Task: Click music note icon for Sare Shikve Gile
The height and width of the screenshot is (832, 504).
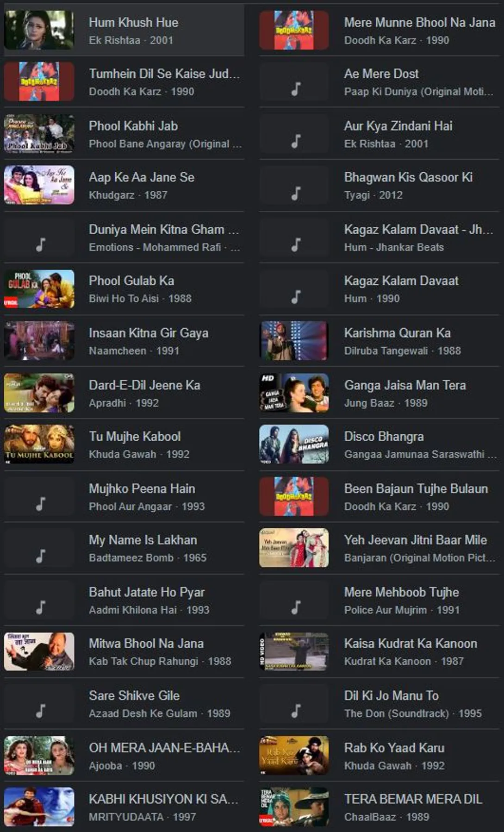Action: pyautogui.click(x=41, y=711)
